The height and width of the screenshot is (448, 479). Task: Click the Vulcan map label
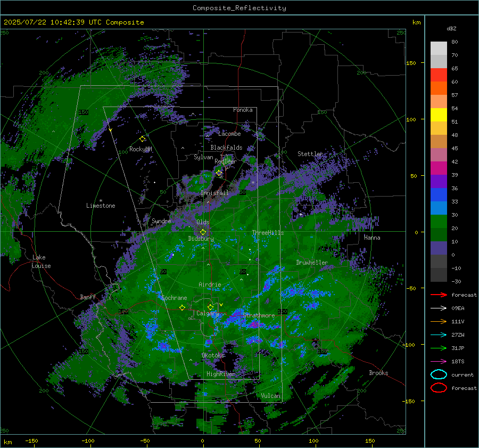(x=271, y=396)
